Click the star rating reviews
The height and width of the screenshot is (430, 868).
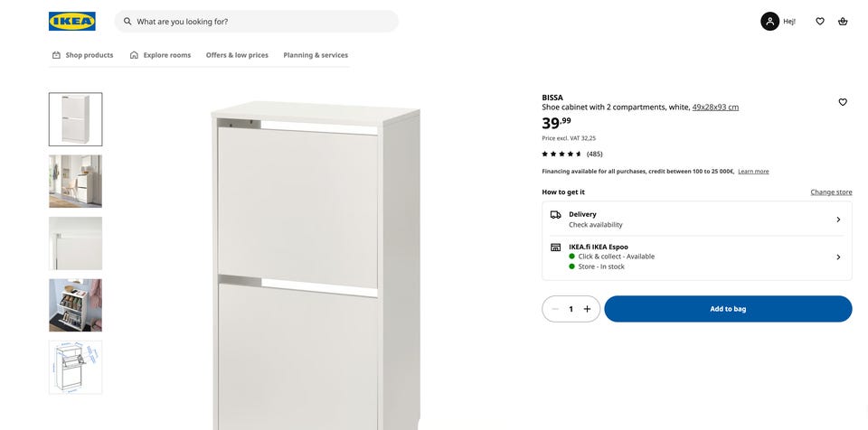(571, 154)
